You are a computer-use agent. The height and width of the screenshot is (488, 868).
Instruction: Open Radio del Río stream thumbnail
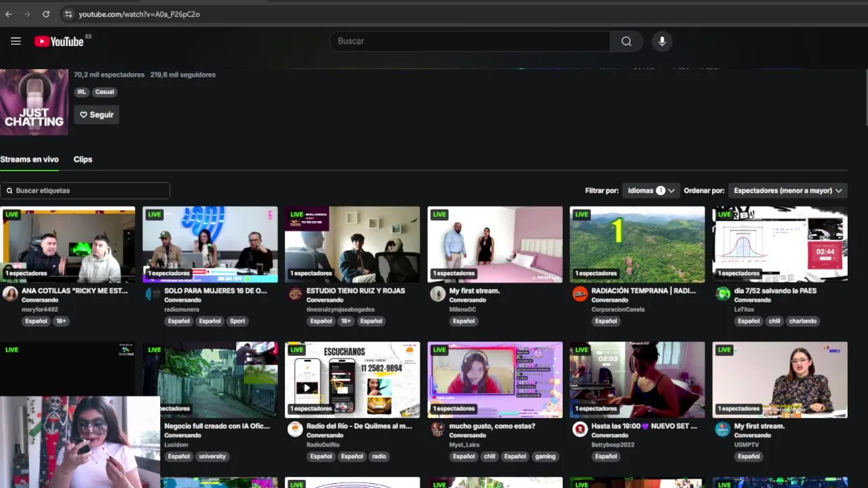[x=353, y=380]
